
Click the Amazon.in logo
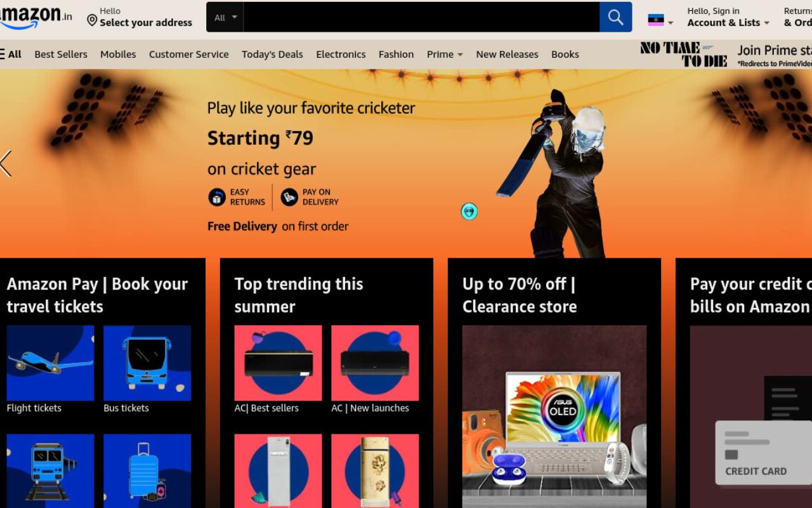(x=36, y=17)
